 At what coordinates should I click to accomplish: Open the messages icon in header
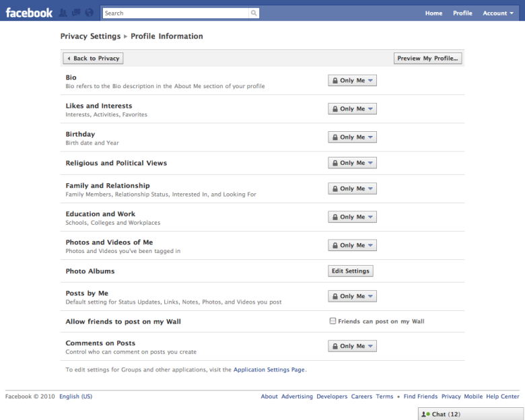(76, 13)
